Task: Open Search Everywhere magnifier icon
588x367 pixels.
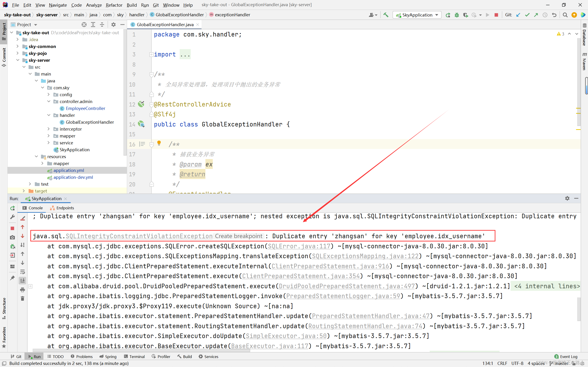Action: (565, 15)
